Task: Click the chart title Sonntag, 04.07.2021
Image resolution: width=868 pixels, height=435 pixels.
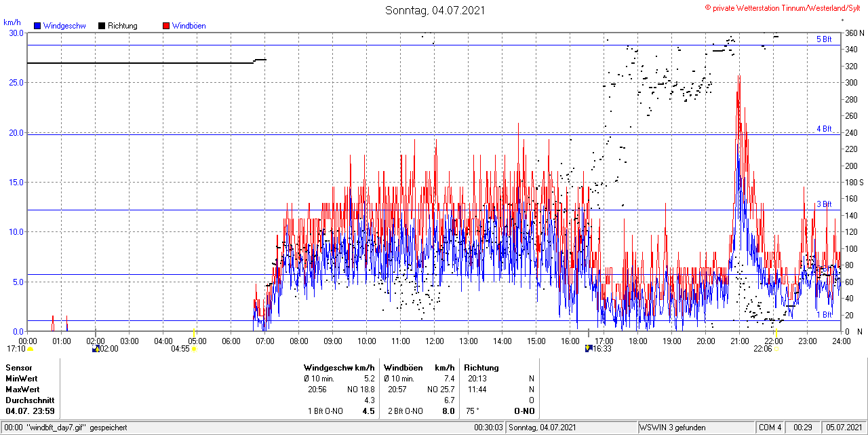Action: click(x=435, y=10)
